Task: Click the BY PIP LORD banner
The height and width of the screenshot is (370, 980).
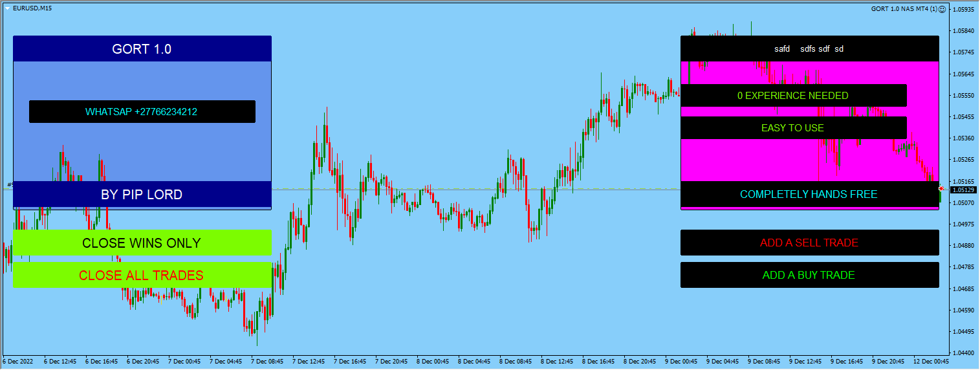Action: [142, 194]
